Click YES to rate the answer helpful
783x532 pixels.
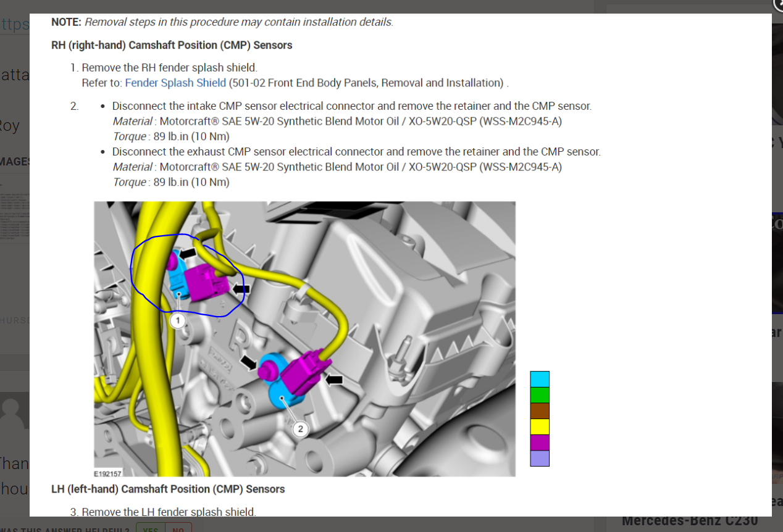(150, 530)
